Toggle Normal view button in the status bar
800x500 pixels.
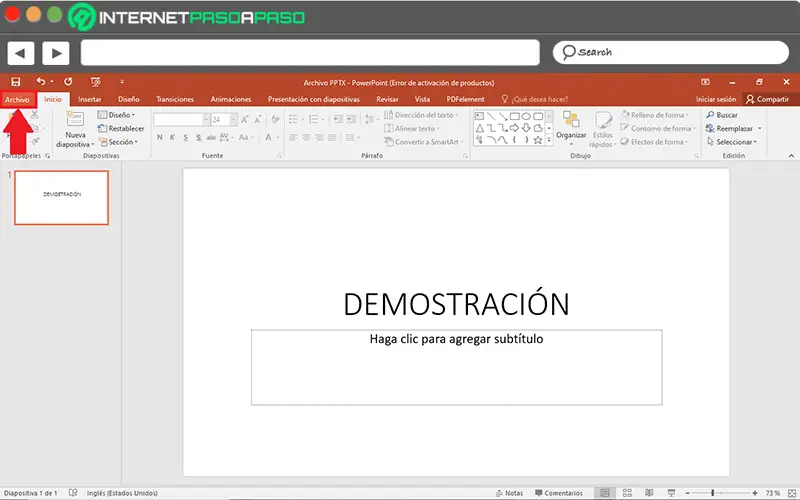tap(604, 493)
